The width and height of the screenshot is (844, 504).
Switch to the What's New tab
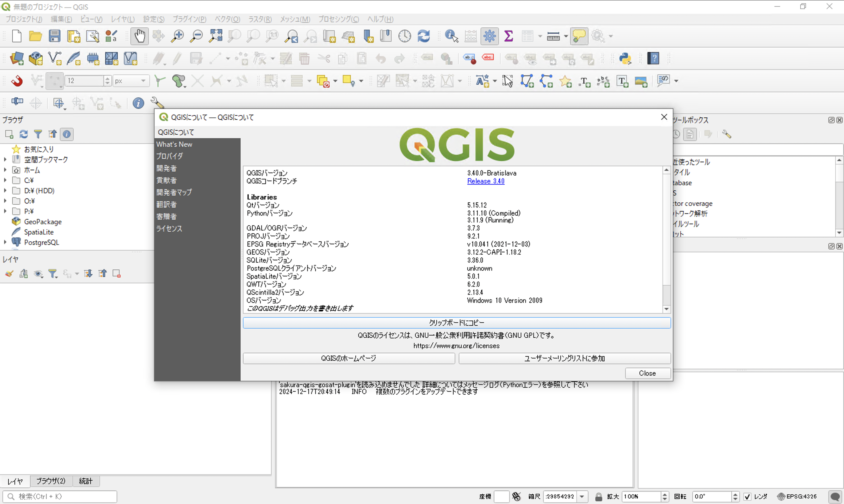[174, 144]
